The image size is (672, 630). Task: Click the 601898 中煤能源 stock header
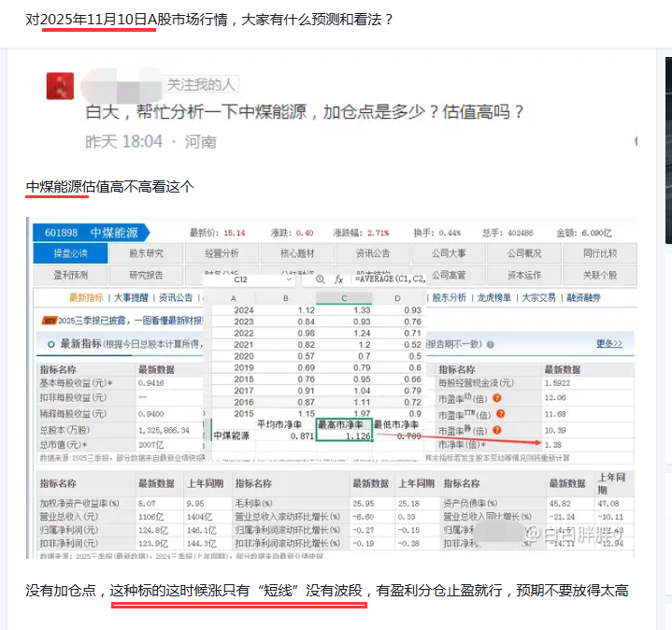tap(91, 233)
